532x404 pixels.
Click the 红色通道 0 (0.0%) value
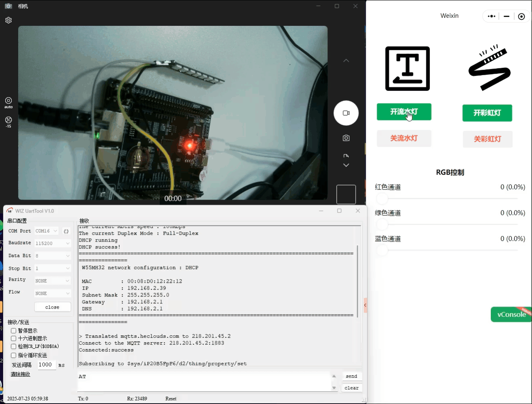tap(513, 187)
